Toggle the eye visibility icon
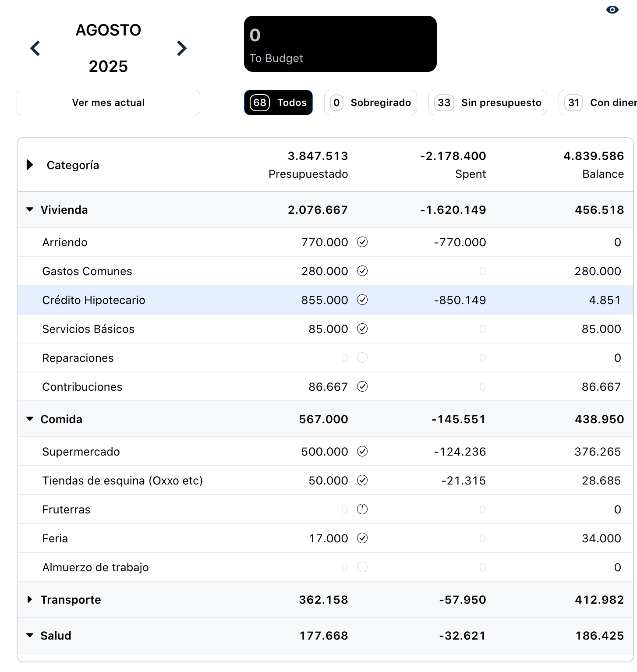This screenshot has width=637, height=672. tap(612, 10)
